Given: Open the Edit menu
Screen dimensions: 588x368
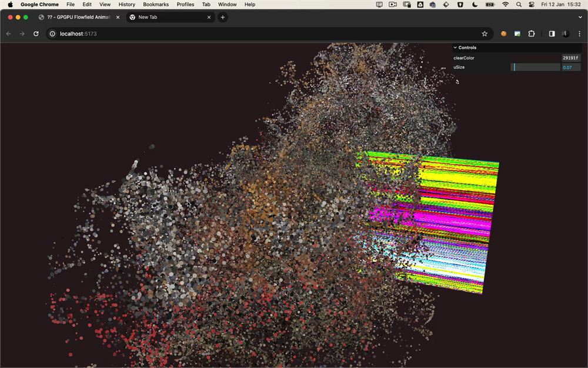Looking at the screenshot, I should pos(87,5).
